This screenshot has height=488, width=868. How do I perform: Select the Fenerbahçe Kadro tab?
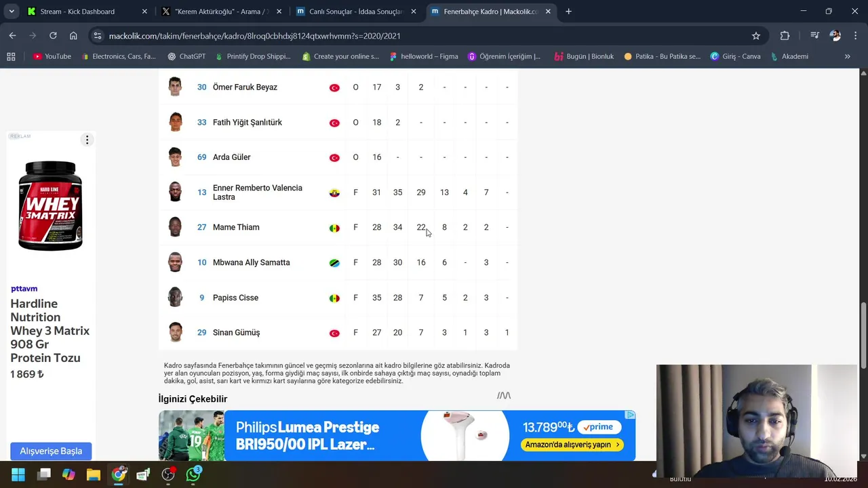(x=490, y=12)
